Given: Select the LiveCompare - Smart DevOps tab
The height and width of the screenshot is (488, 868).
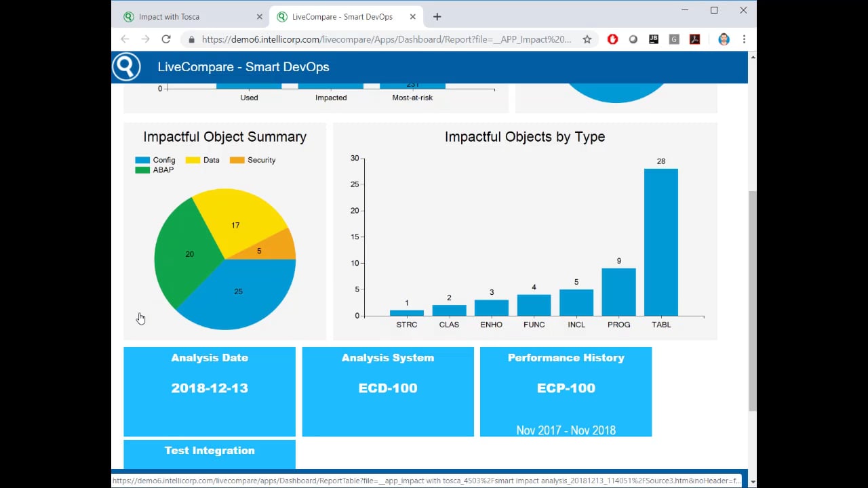Looking at the screenshot, I should click(346, 17).
